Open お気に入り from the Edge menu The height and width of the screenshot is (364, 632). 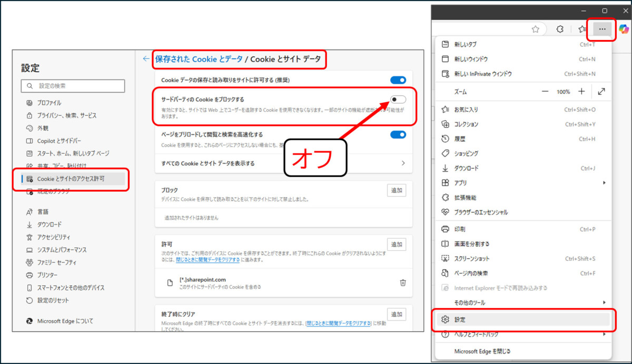[x=524, y=110]
